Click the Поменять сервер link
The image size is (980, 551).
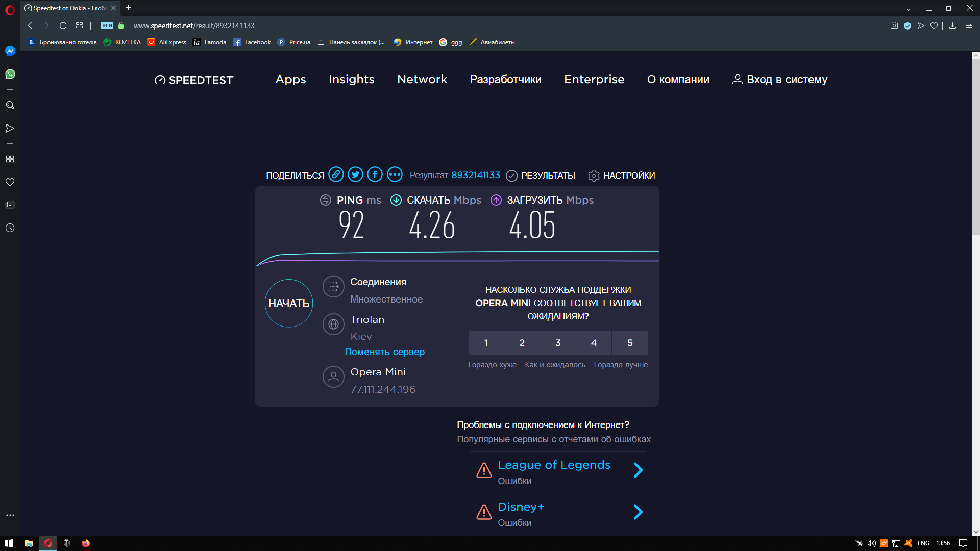pyautogui.click(x=384, y=352)
